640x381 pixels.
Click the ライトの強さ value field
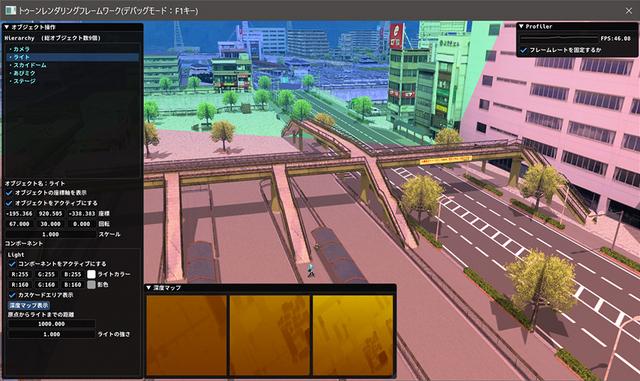click(x=51, y=334)
